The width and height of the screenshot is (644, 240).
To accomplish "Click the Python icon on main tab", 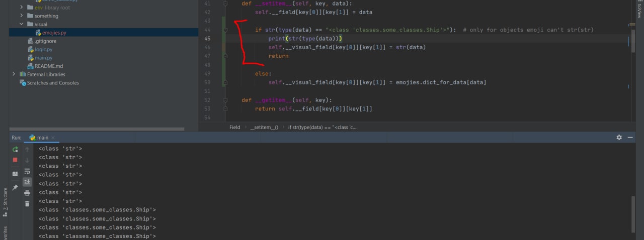I will click(32, 138).
